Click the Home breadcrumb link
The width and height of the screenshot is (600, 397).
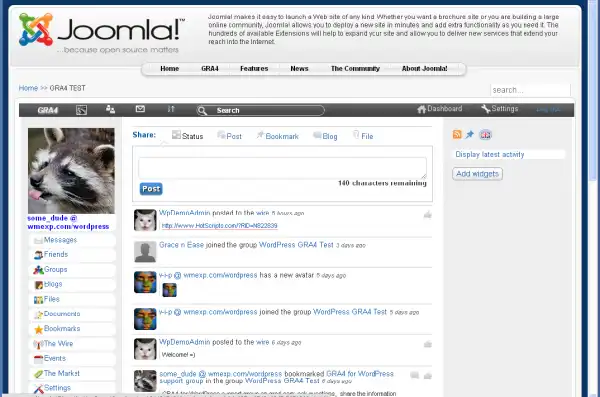[x=28, y=88]
